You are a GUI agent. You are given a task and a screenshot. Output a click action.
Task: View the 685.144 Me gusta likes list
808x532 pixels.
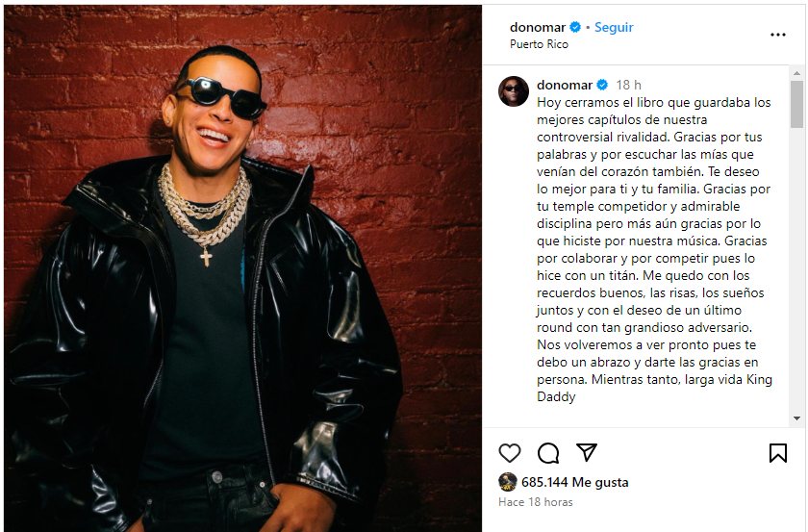(574, 482)
